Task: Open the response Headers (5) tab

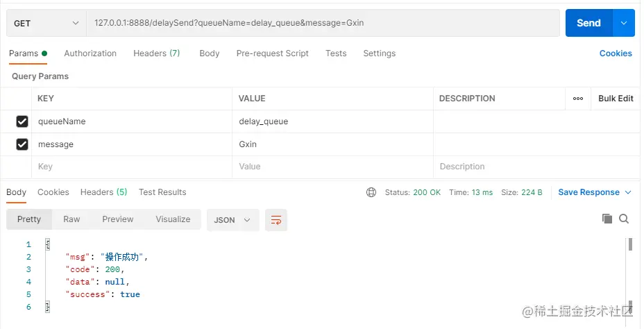Action: (104, 192)
